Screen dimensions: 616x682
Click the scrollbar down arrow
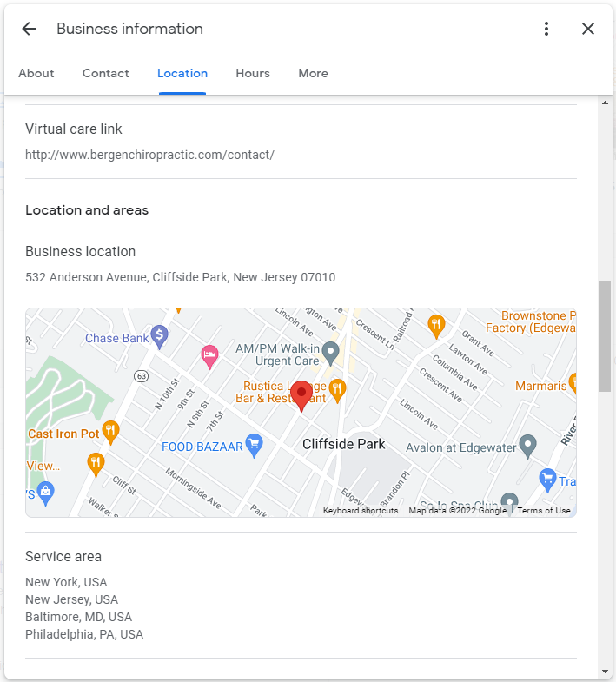click(605, 672)
